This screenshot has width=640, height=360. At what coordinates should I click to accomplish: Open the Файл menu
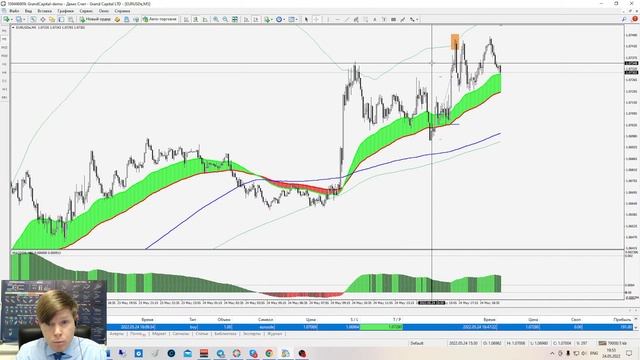(14, 11)
